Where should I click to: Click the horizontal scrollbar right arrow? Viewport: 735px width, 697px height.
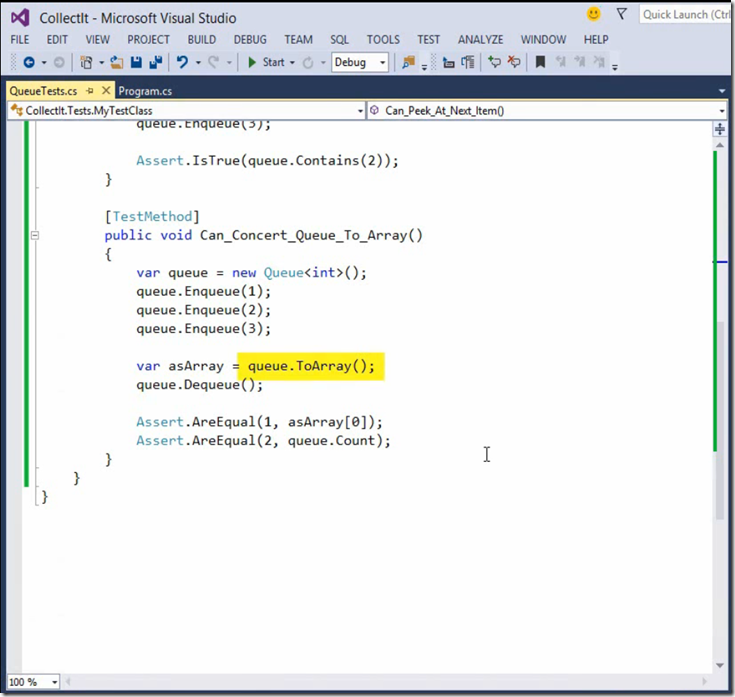(705, 682)
